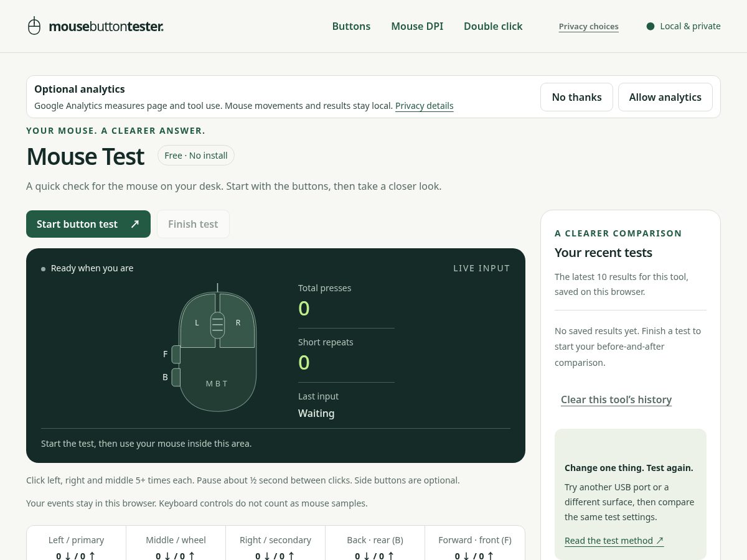Click the Last input Waiting value
The height and width of the screenshot is (560, 747).
click(316, 413)
